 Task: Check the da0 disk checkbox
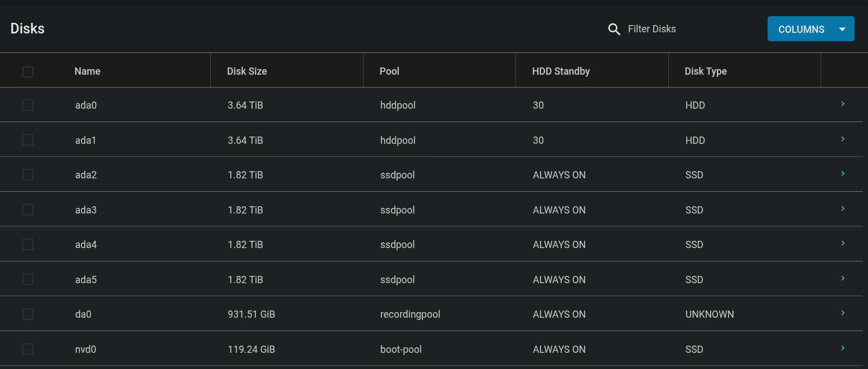tap(28, 314)
